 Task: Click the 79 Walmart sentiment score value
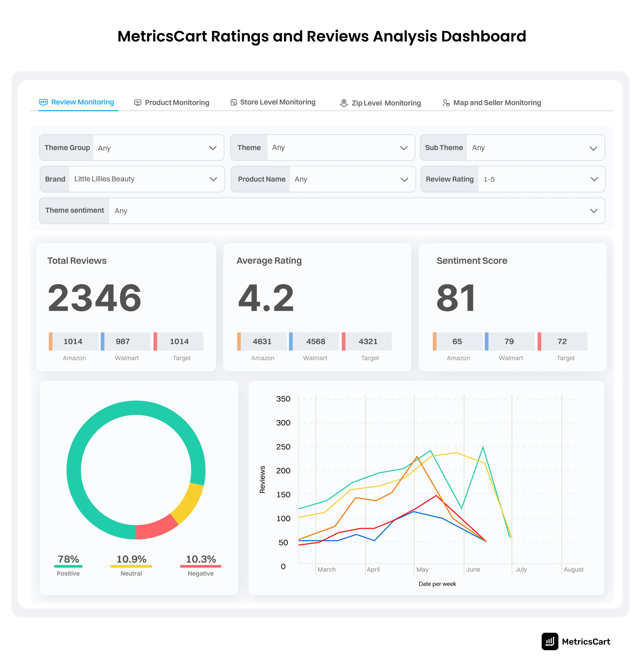pos(509,341)
